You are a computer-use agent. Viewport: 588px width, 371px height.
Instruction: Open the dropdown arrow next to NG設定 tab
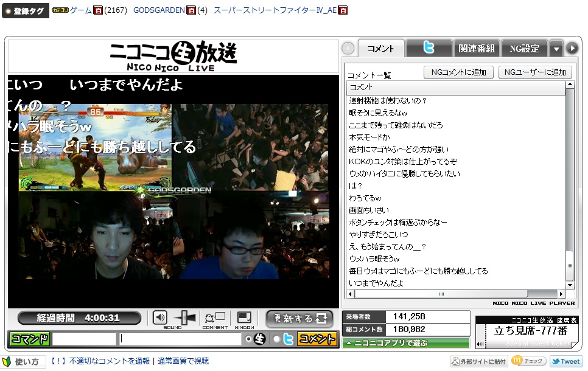556,48
